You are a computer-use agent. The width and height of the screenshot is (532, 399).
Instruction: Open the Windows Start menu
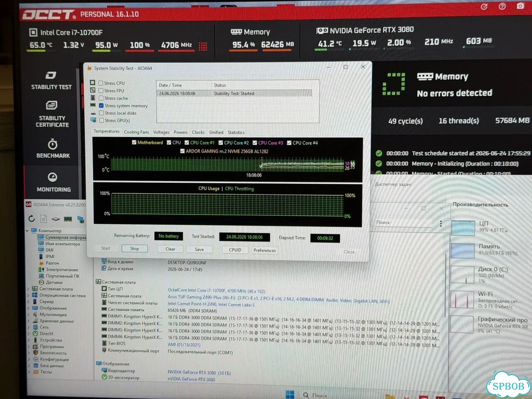pos(290,394)
